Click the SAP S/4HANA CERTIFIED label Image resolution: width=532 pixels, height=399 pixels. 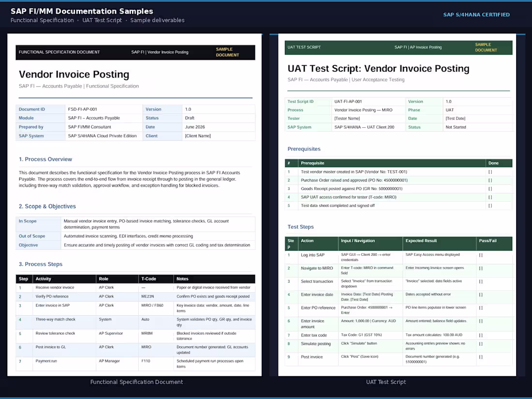(476, 15)
